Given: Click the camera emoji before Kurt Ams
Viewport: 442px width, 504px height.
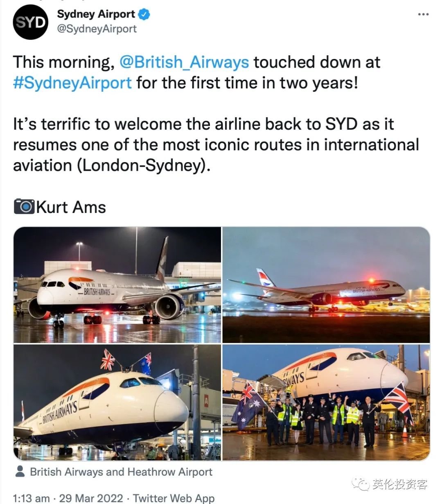Looking at the screenshot, I should click(x=24, y=207).
